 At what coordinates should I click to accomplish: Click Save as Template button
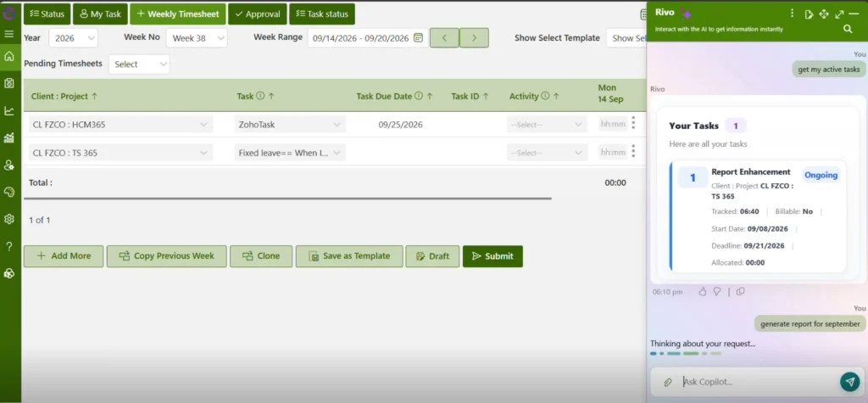[349, 256]
